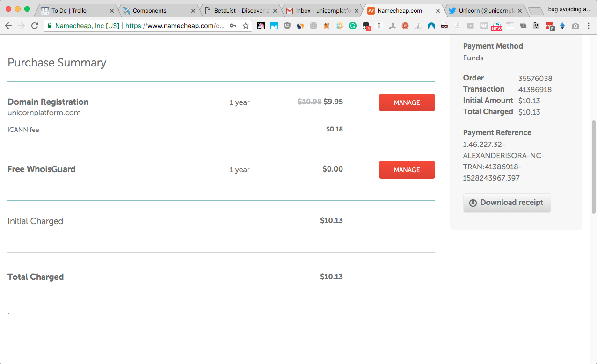
Task: Open the Ethereum diamond extension icon
Action: [x=562, y=26]
